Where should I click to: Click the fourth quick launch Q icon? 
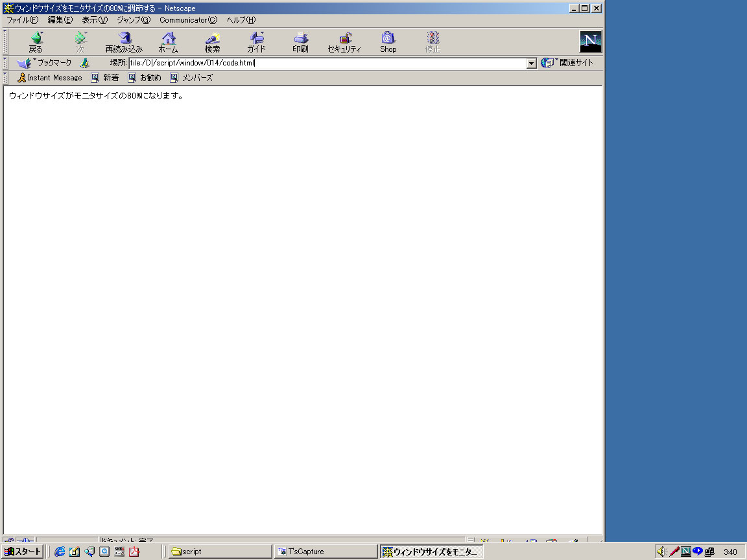tap(104, 552)
